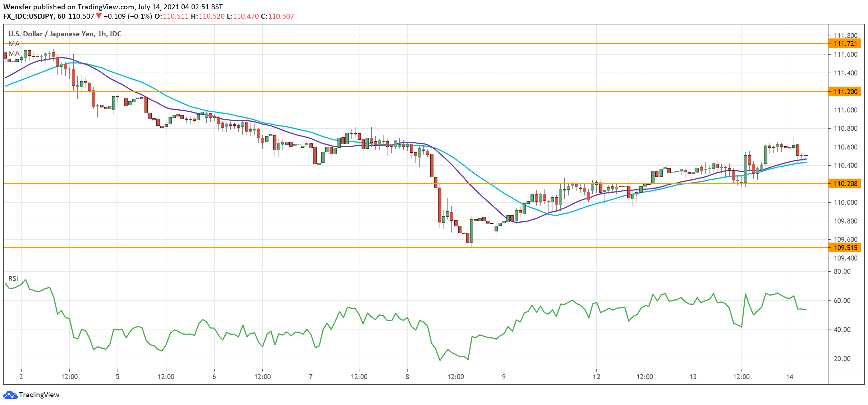Click the Wensfer author name
Viewport: 868px width, 405px height.
coord(17,7)
